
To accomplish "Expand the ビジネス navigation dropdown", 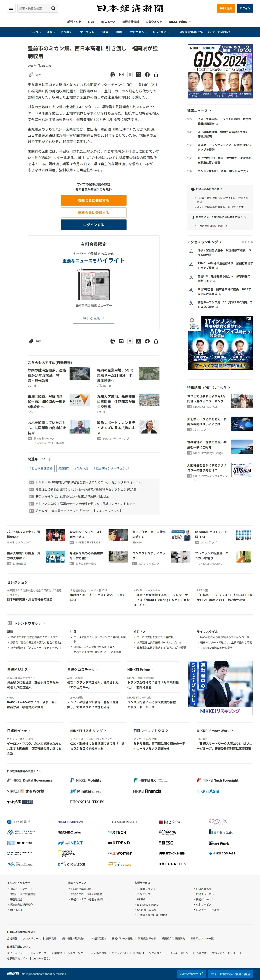I will pyautogui.click(x=67, y=32).
